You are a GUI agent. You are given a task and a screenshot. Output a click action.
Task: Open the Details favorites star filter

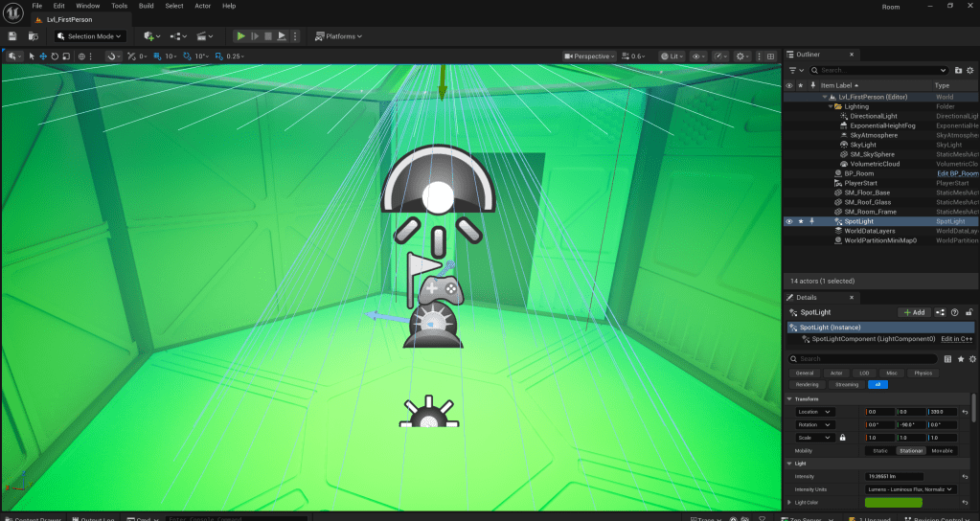[961, 359]
